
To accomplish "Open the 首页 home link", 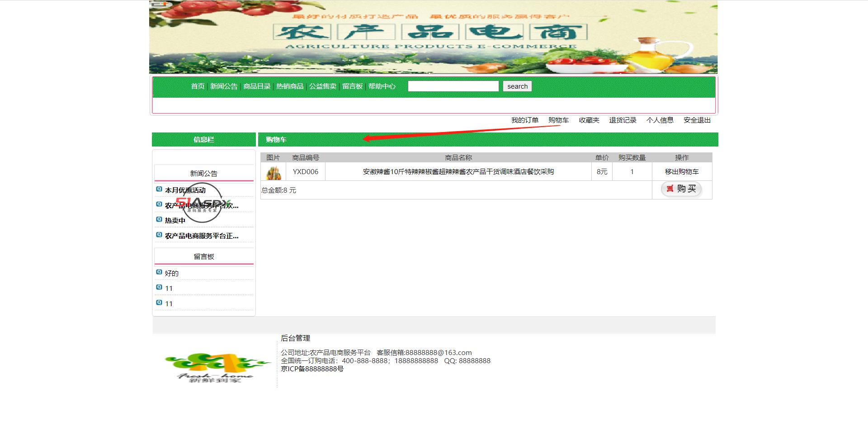I will click(x=198, y=86).
